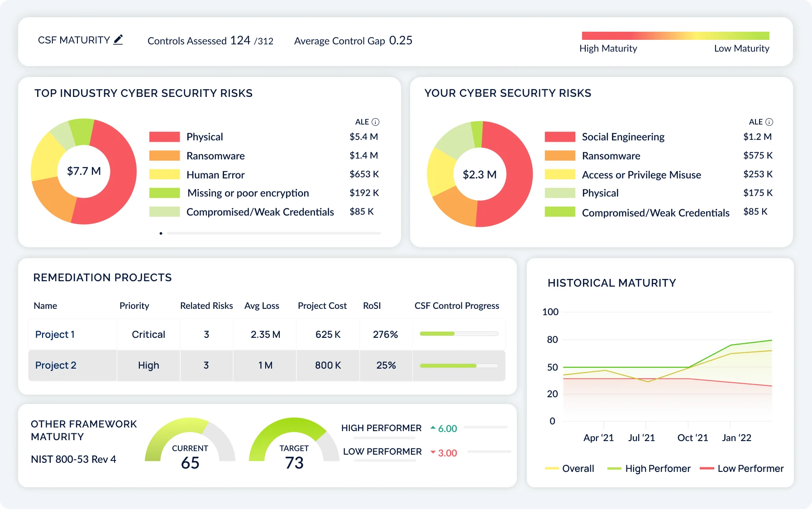
Task: Select the Access or Privilege Misuse legend entry
Action: (x=640, y=174)
